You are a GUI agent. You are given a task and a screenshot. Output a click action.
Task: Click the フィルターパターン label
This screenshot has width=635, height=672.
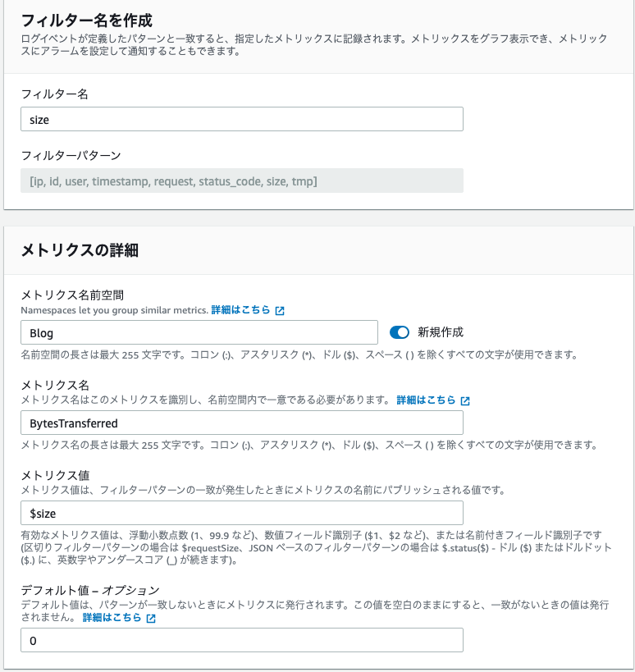(x=71, y=155)
